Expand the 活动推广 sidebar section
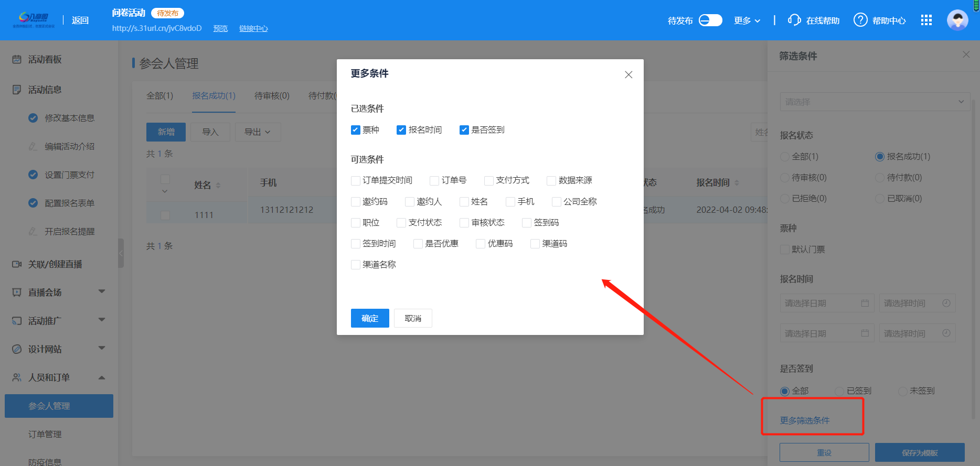 pos(102,320)
